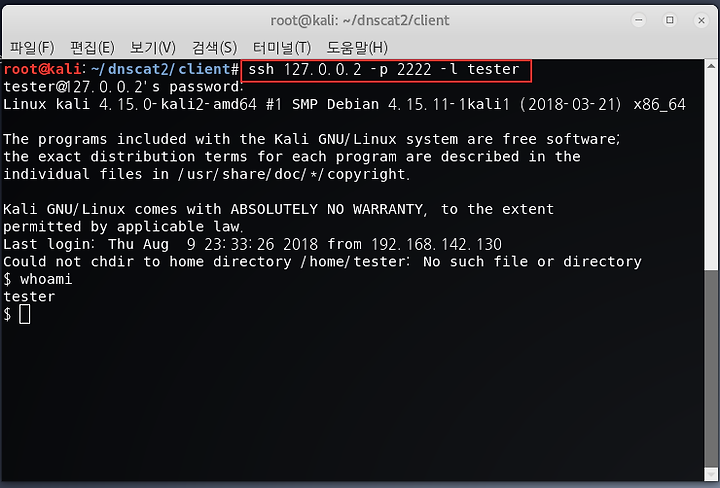Click the line 'The programs included with the Kali'

(x=311, y=139)
